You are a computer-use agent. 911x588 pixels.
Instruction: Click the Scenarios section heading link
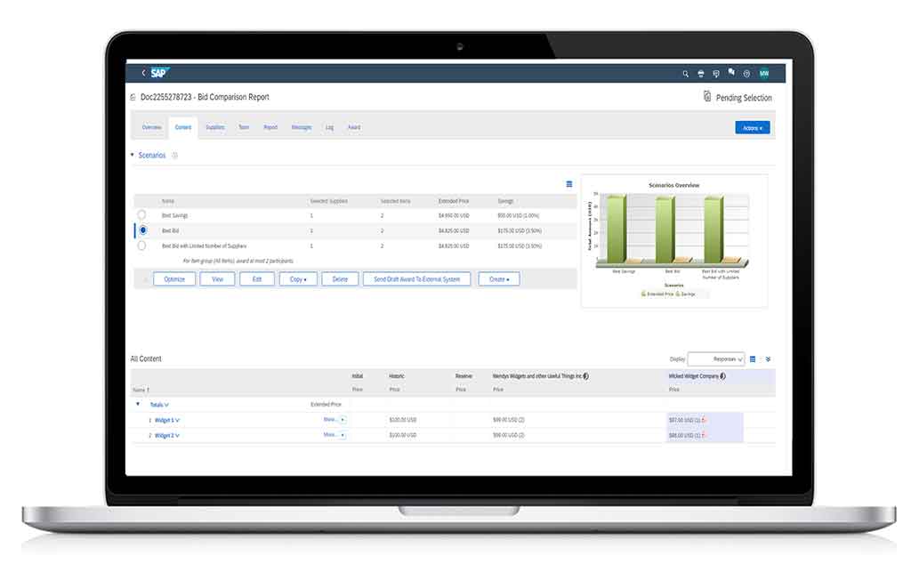pos(151,155)
